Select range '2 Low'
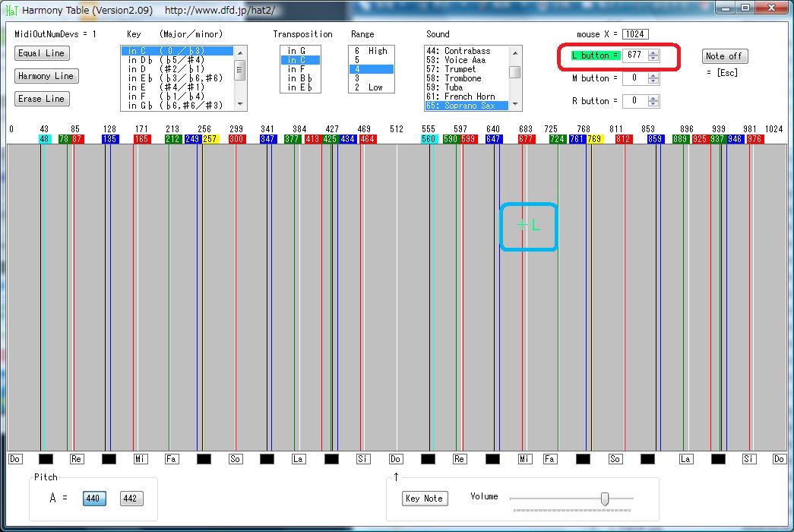 [372, 87]
